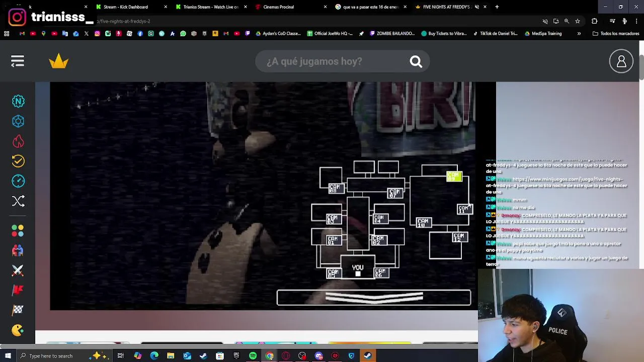
Task: Open Spotify from taskbar
Action: click(x=253, y=356)
